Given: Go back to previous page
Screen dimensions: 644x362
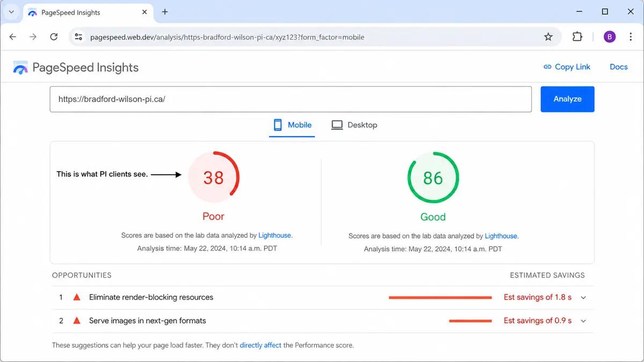Looking at the screenshot, I should (x=13, y=37).
